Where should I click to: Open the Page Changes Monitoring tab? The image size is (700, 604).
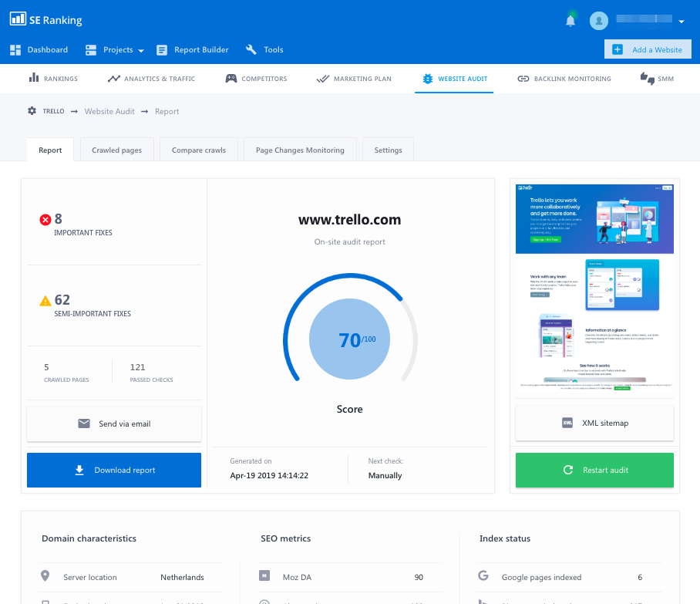(x=300, y=150)
